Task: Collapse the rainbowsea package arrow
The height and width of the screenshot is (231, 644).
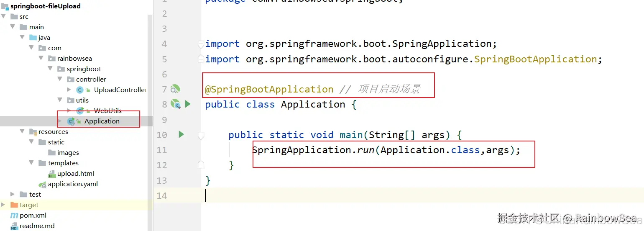Action: (x=41, y=59)
